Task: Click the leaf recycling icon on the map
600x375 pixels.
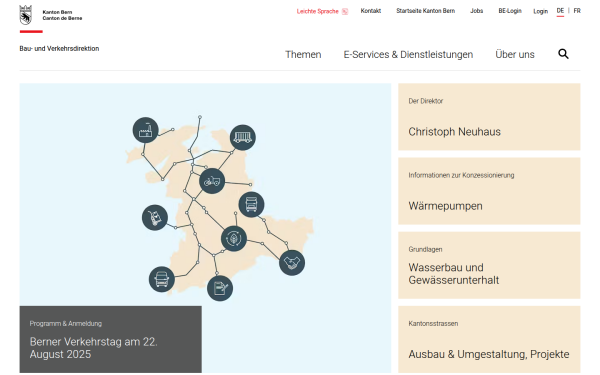Action: click(x=234, y=239)
